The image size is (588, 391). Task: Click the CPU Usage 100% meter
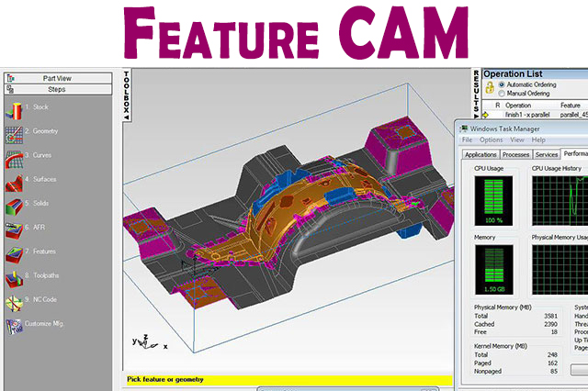[493, 201]
